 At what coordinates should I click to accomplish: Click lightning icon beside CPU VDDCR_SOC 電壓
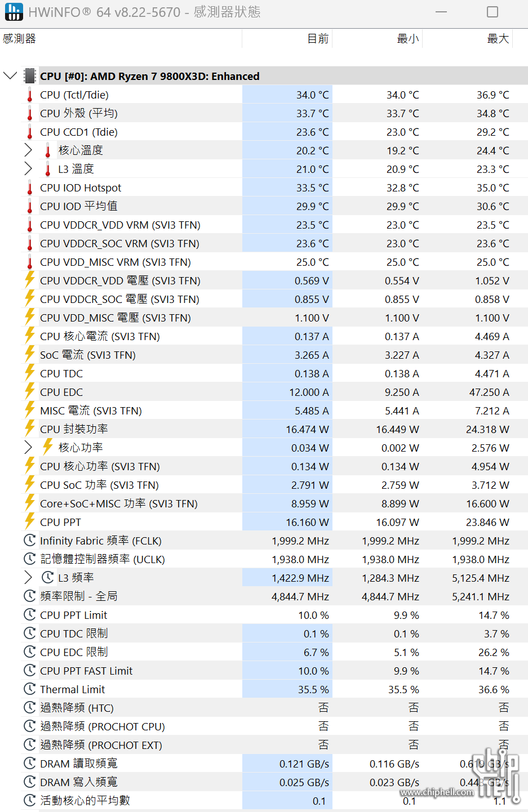pyautogui.click(x=30, y=298)
